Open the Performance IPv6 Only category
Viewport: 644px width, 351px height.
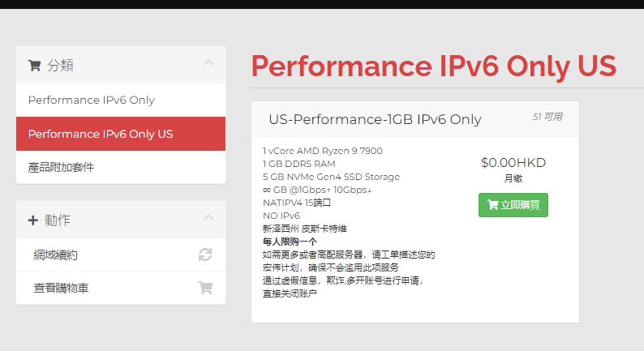pyautogui.click(x=91, y=101)
